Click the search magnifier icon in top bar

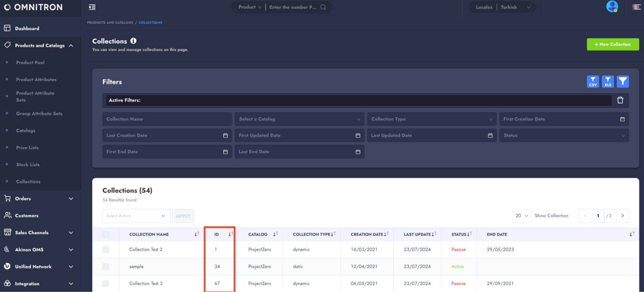[x=323, y=7]
